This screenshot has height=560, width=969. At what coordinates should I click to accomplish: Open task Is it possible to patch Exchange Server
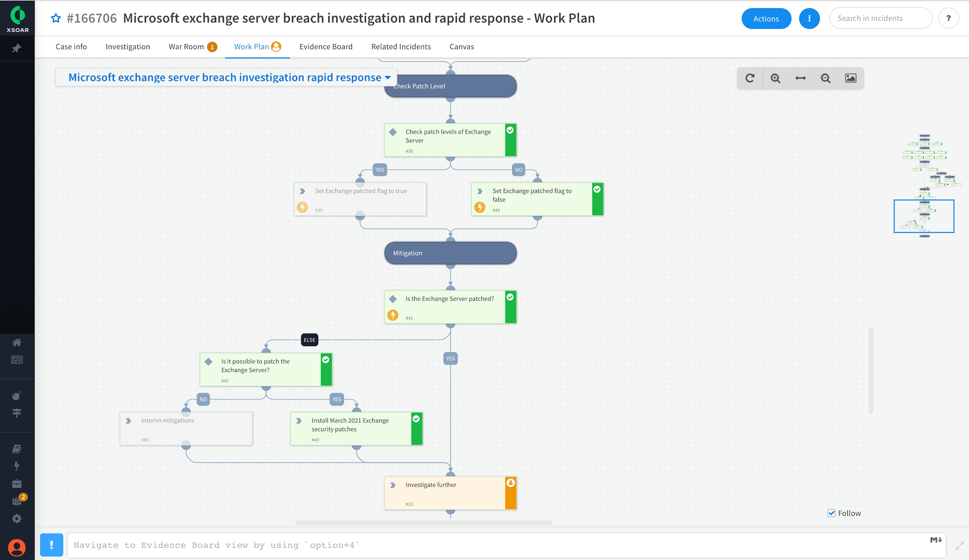[x=266, y=369]
